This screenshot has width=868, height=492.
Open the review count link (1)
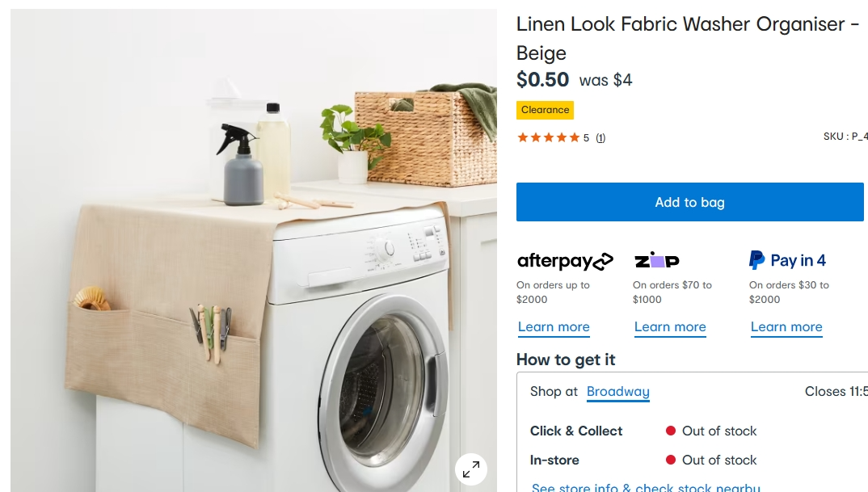[x=600, y=138]
